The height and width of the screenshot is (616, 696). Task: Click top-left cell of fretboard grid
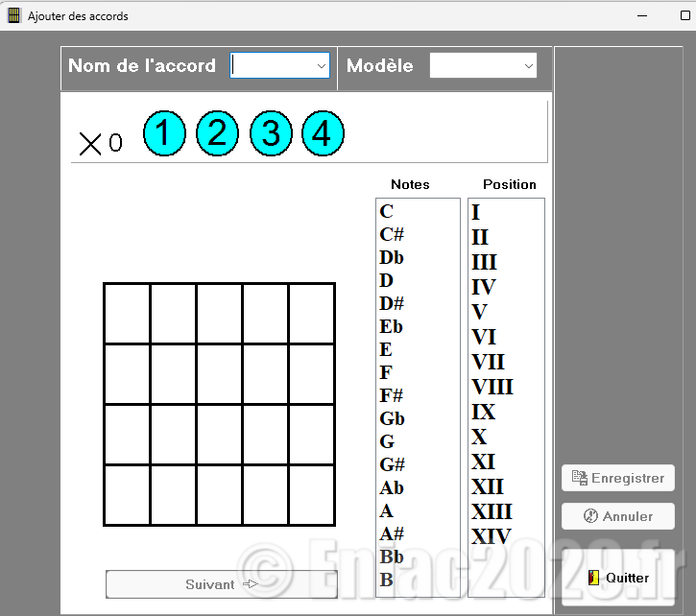[127, 314]
